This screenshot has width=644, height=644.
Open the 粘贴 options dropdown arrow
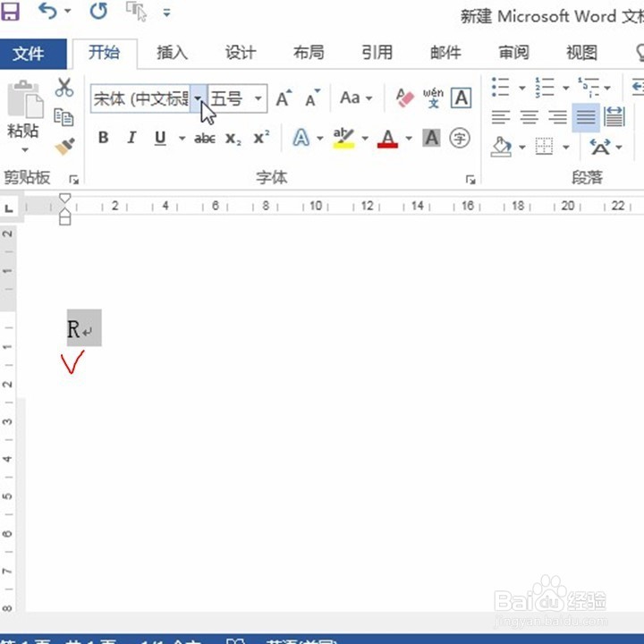pyautogui.click(x=25, y=150)
